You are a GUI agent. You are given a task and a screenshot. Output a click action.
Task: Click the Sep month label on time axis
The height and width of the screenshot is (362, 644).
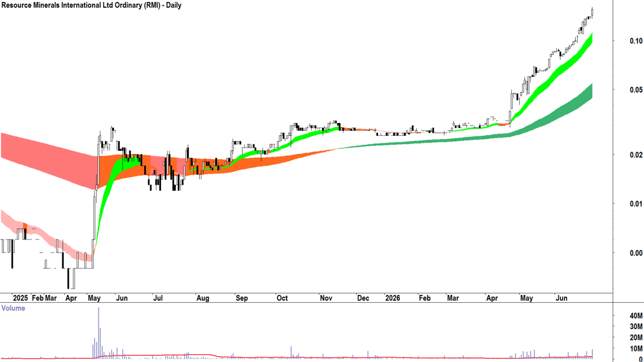241,298
